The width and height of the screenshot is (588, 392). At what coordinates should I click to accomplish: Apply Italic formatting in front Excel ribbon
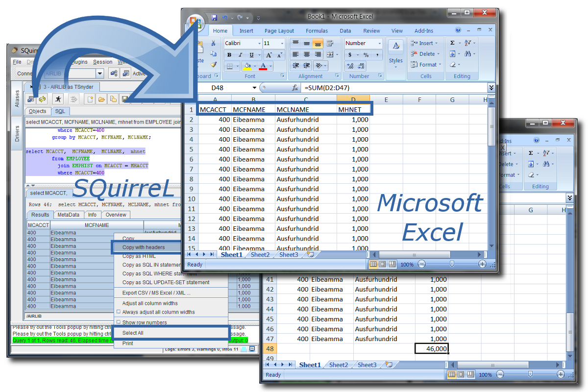tap(241, 55)
